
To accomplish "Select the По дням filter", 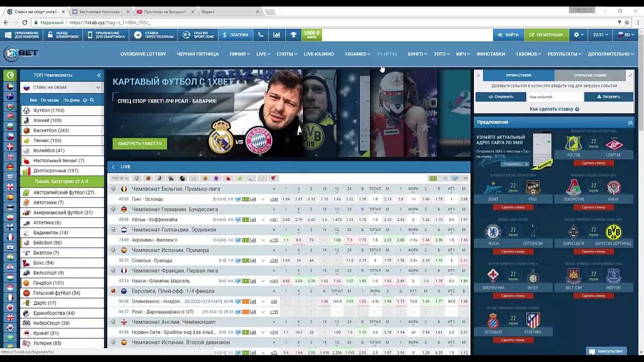I will [71, 100].
